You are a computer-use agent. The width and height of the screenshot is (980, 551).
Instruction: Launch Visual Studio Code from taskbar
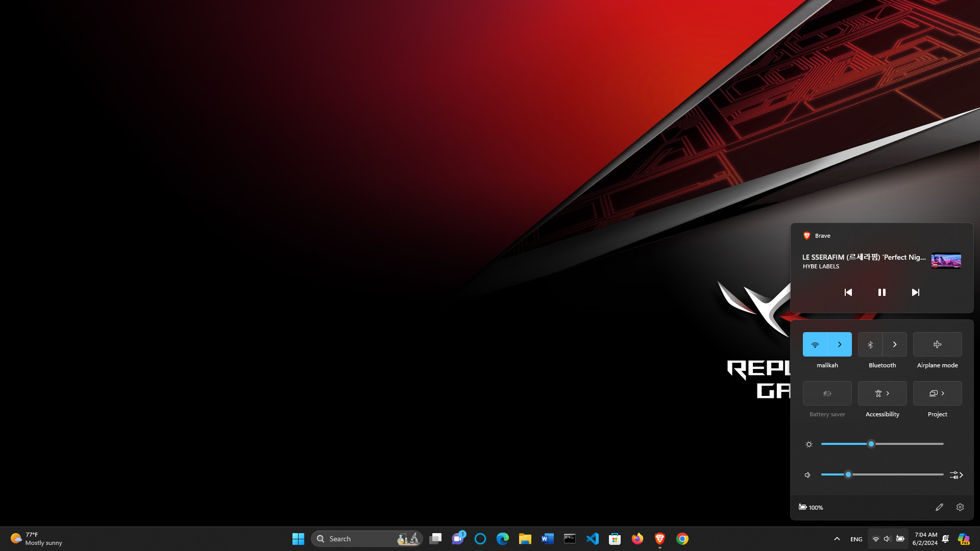[x=592, y=539]
